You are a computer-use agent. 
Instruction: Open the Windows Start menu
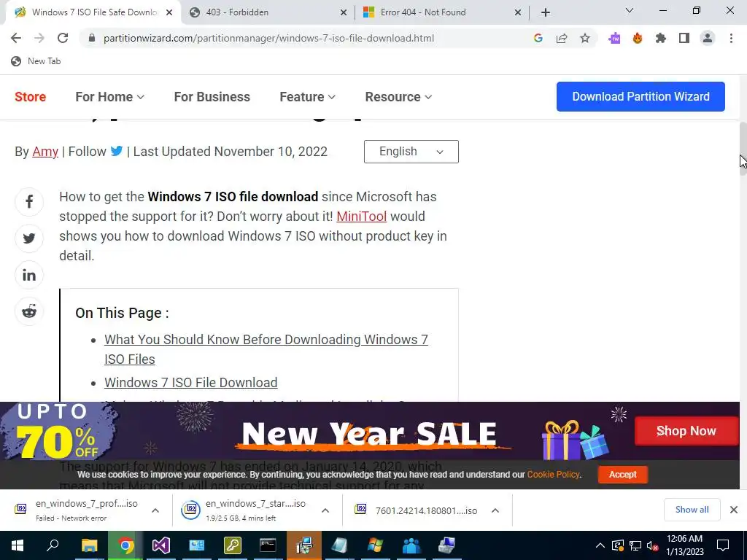click(18, 545)
